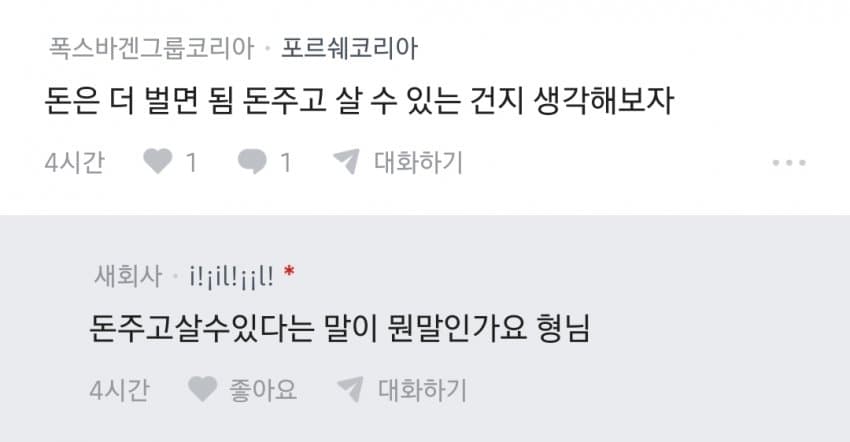Viewport: 850px width, 442px height.
Task: Click the red asterisk next to the nickname
Action: (289, 271)
